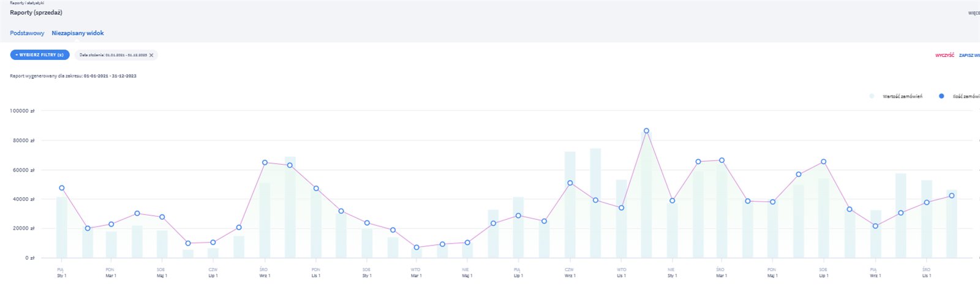Click the 40000 zł axis label
This screenshot has width=980, height=308.
[x=24, y=199]
